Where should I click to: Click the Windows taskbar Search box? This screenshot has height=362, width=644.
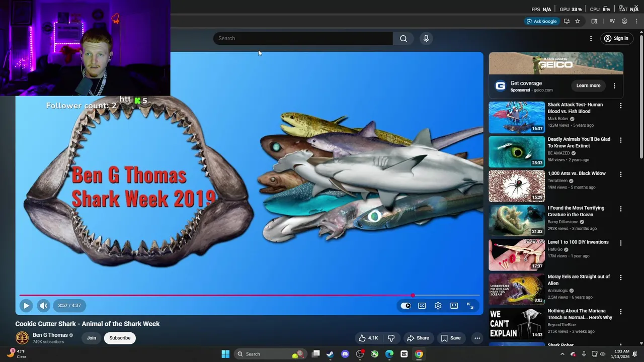271,354
